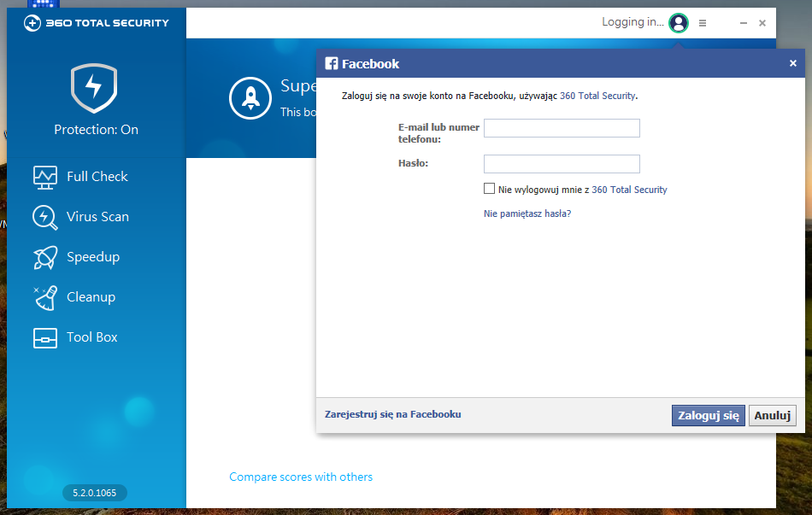Select the Tool Box menu label
Viewport: 812px width, 515px height.
92,337
